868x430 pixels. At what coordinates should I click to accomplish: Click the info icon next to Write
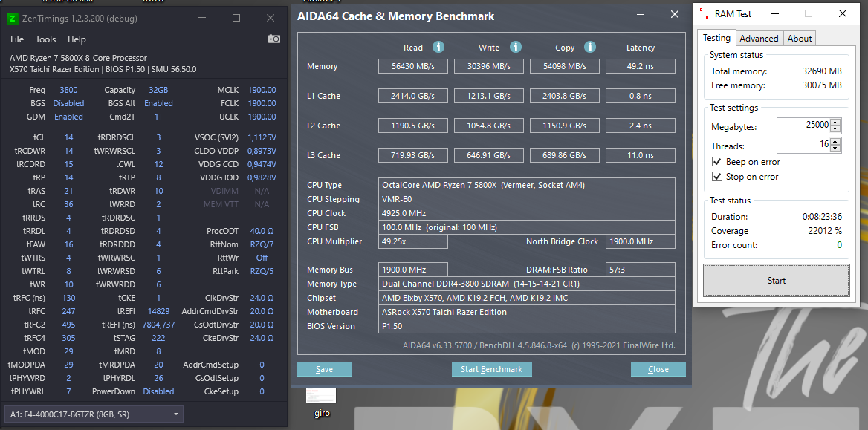click(x=516, y=47)
